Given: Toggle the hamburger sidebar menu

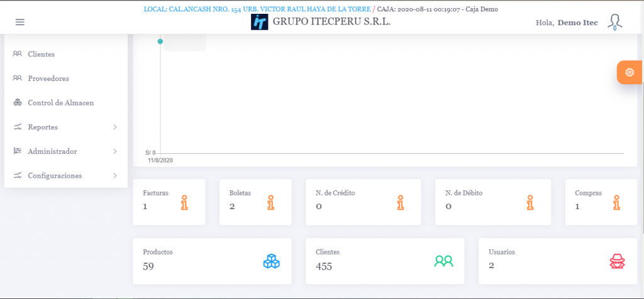Looking at the screenshot, I should pos(20,22).
